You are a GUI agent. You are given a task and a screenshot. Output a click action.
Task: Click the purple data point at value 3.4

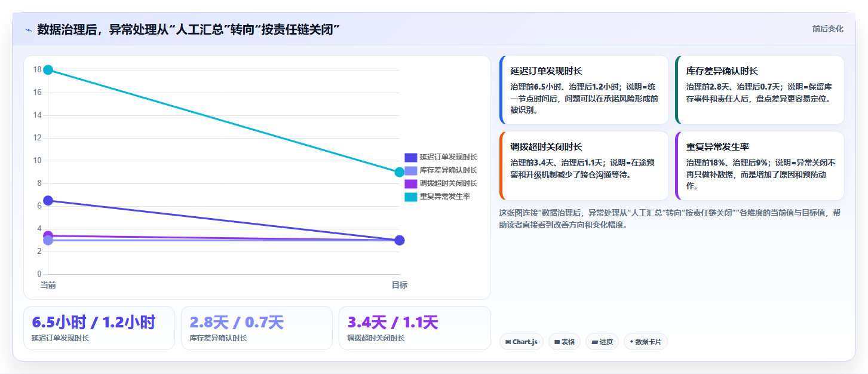(x=48, y=235)
